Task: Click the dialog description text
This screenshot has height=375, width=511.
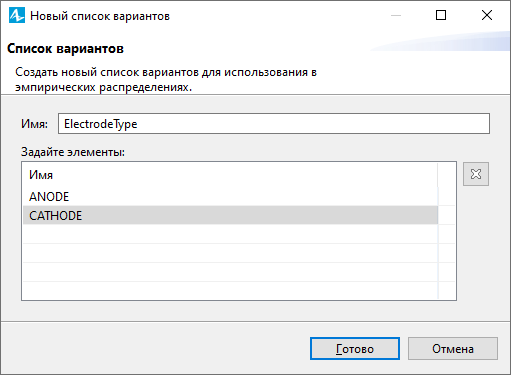Action: 166,80
